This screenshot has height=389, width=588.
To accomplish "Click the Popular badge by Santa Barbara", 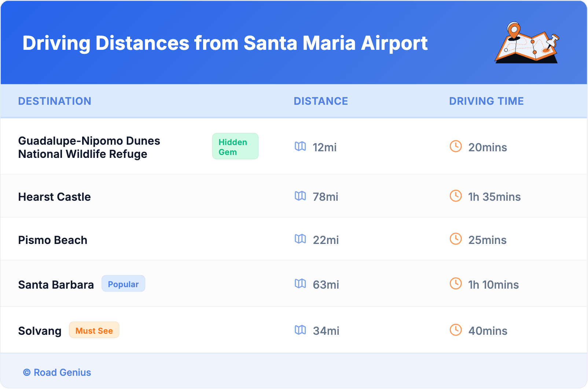I will pyautogui.click(x=123, y=284).
